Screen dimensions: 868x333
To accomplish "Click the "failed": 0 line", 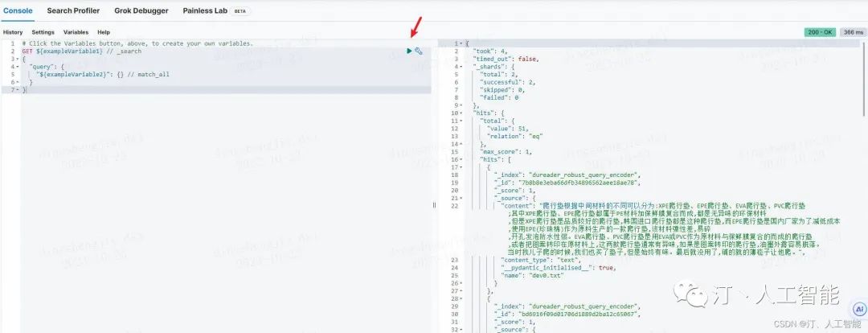I will 499,97.
